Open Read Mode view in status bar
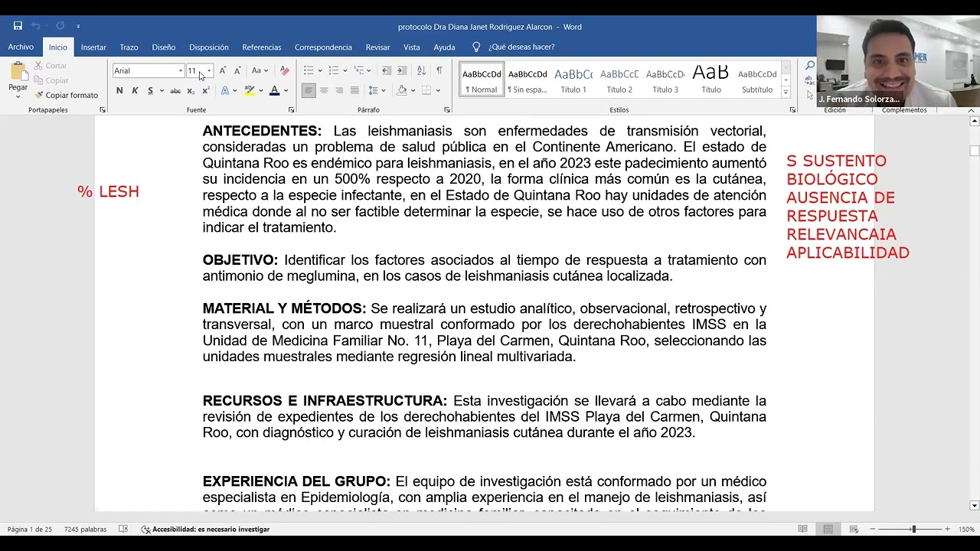The height and width of the screenshot is (551, 980). point(802,529)
